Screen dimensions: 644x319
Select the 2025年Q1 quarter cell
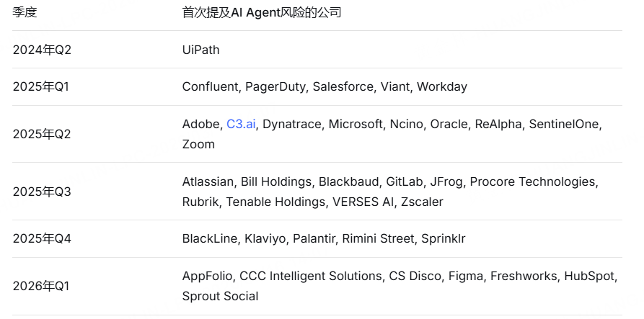click(43, 87)
